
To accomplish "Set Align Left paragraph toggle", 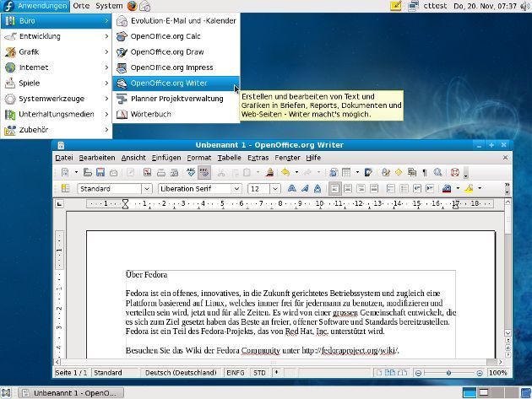I will pos(335,188).
